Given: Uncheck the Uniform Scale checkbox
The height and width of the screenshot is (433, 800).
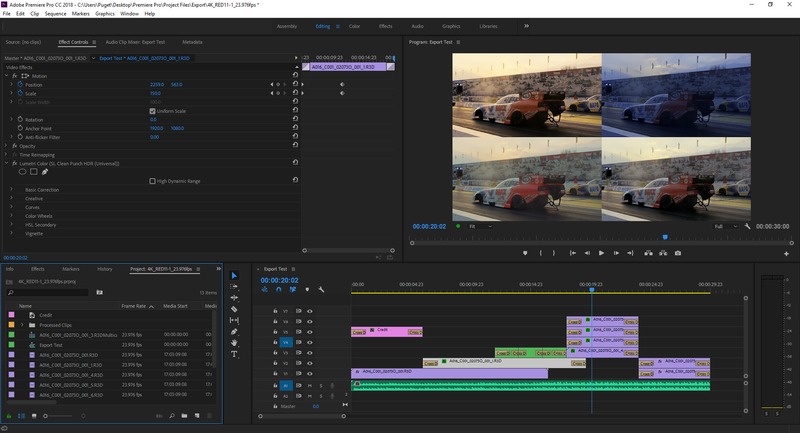Looking at the screenshot, I should pos(152,110).
